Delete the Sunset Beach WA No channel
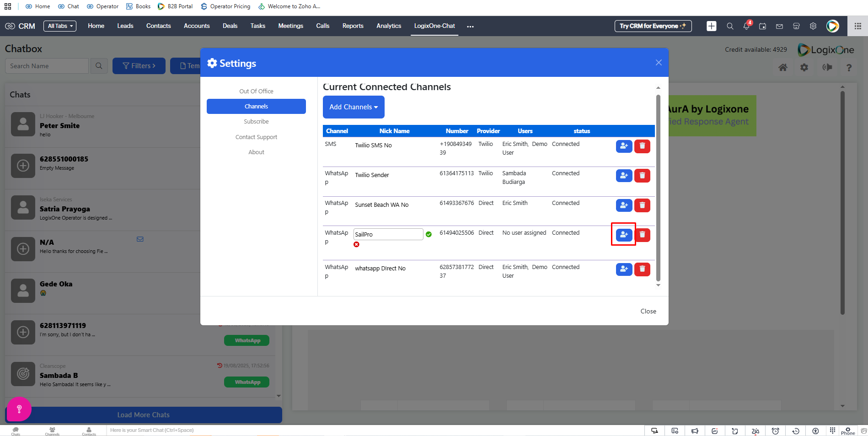This screenshot has height=436, width=868. tap(642, 205)
